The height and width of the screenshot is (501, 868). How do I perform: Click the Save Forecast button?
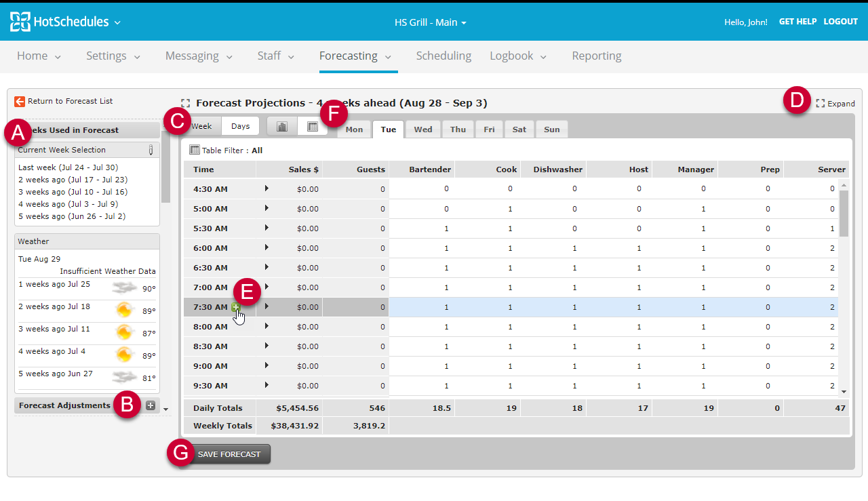[229, 454]
